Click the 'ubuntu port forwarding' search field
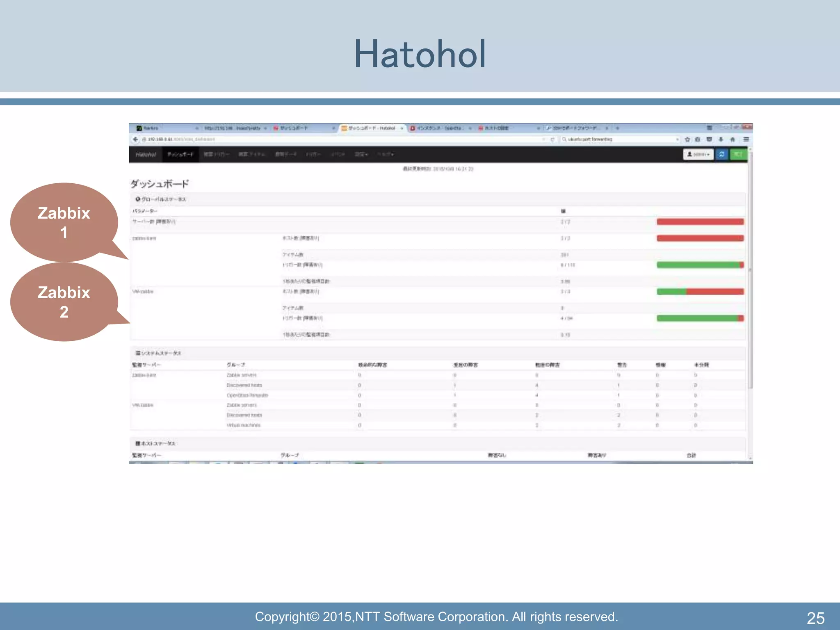This screenshot has height=630, width=840. click(619, 139)
